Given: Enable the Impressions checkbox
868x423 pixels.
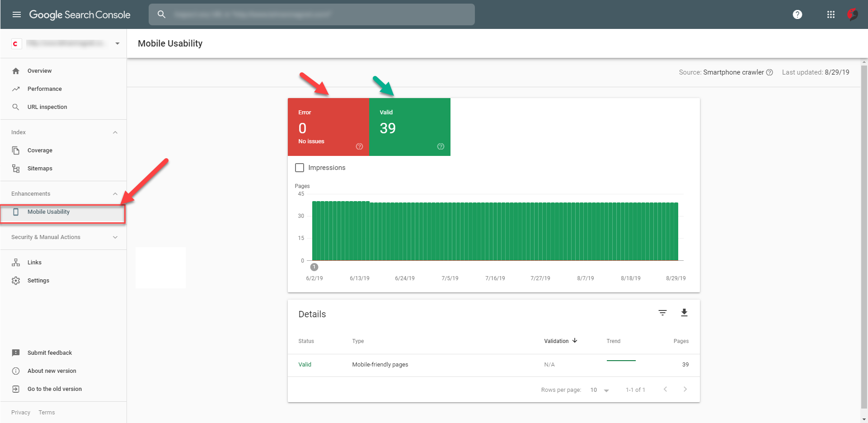Looking at the screenshot, I should [x=300, y=167].
